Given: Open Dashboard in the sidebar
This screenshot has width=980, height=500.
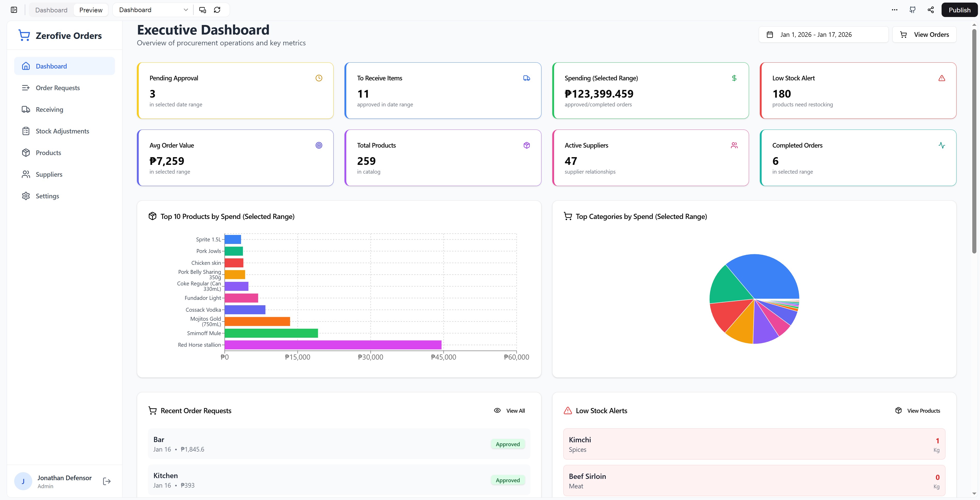Looking at the screenshot, I should (65, 66).
